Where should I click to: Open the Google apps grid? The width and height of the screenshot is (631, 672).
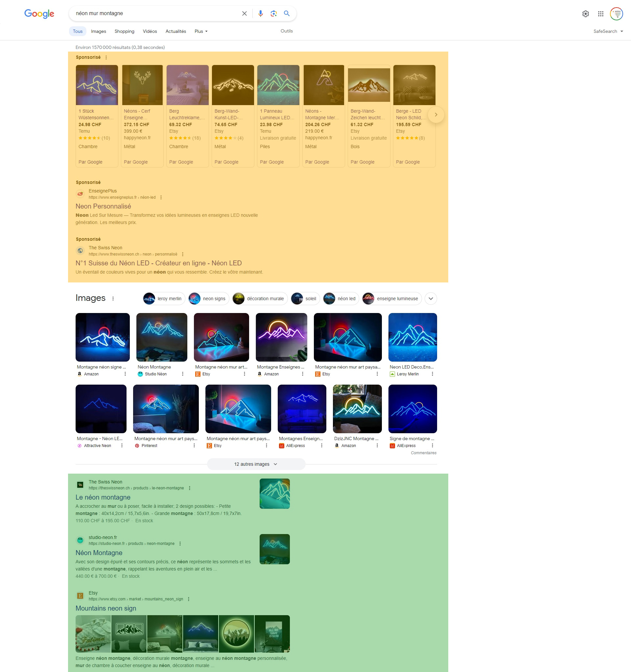(600, 14)
